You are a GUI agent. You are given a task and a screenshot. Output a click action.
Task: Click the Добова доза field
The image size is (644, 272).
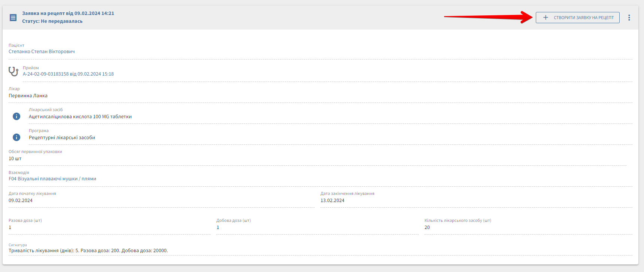point(317,227)
